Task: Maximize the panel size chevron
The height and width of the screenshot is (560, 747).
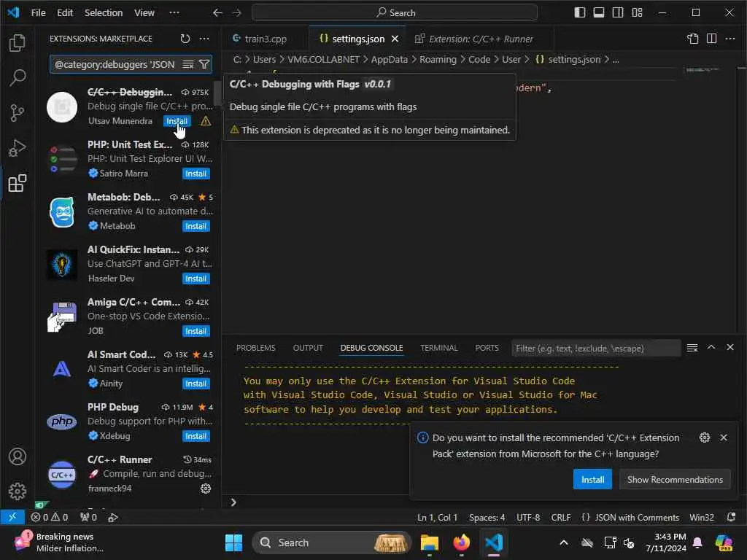Action: [711, 348]
